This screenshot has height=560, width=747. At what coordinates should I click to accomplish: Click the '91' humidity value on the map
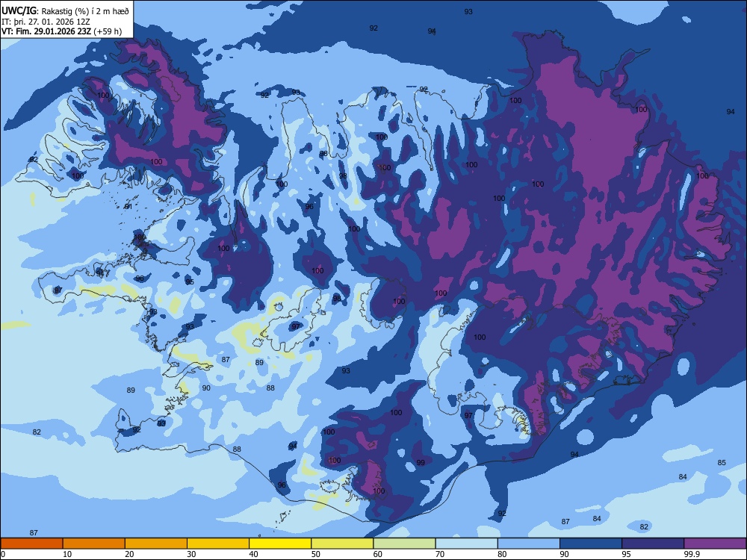pyautogui.click(x=128, y=206)
